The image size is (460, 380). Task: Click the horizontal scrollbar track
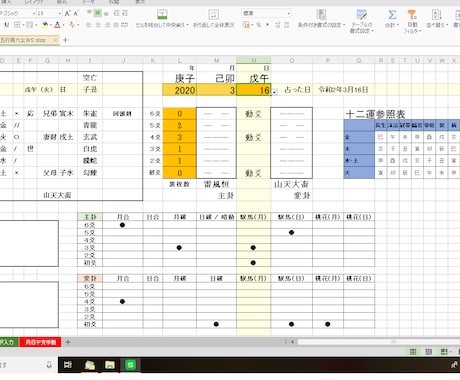[x=379, y=342]
